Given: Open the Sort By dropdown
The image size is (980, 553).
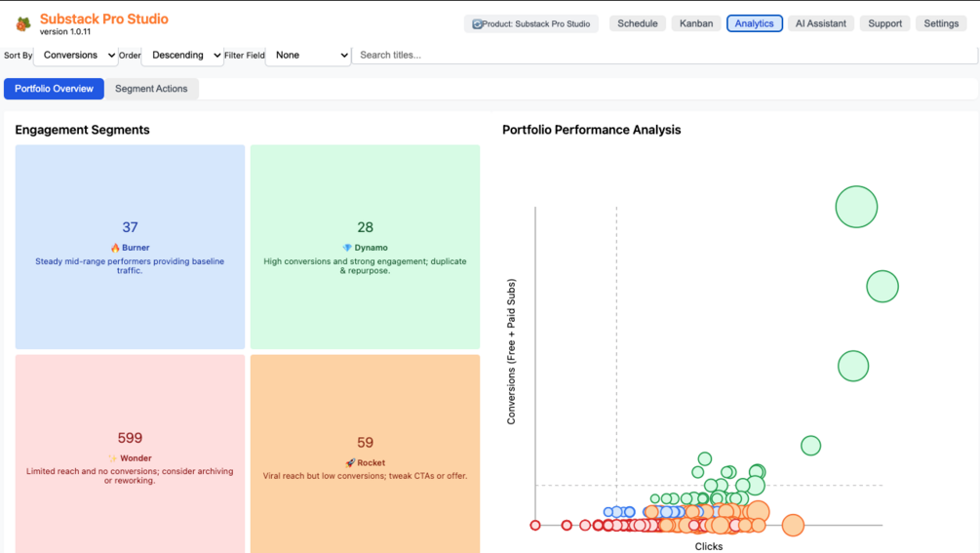Looking at the screenshot, I should (x=76, y=56).
